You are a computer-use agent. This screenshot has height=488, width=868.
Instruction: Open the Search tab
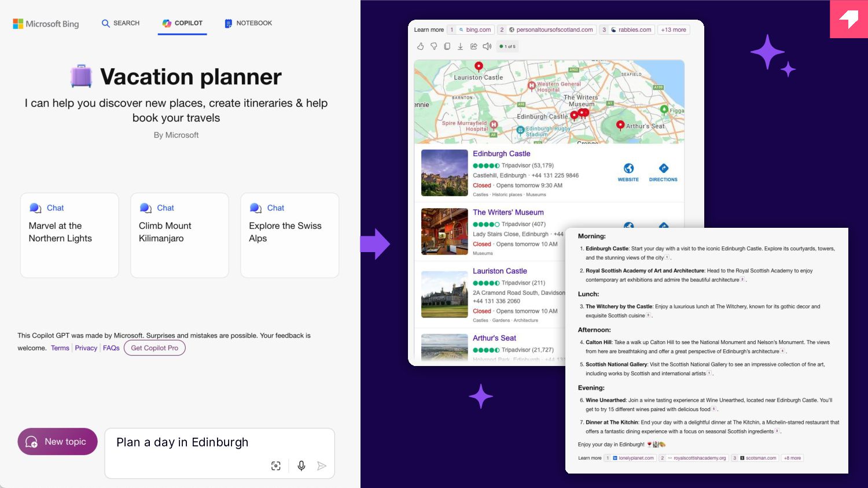[x=120, y=23]
